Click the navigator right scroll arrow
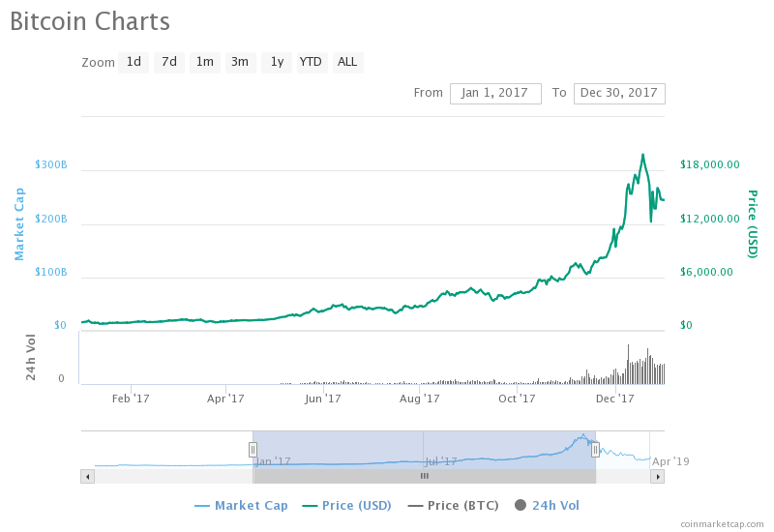 pyautogui.click(x=658, y=477)
